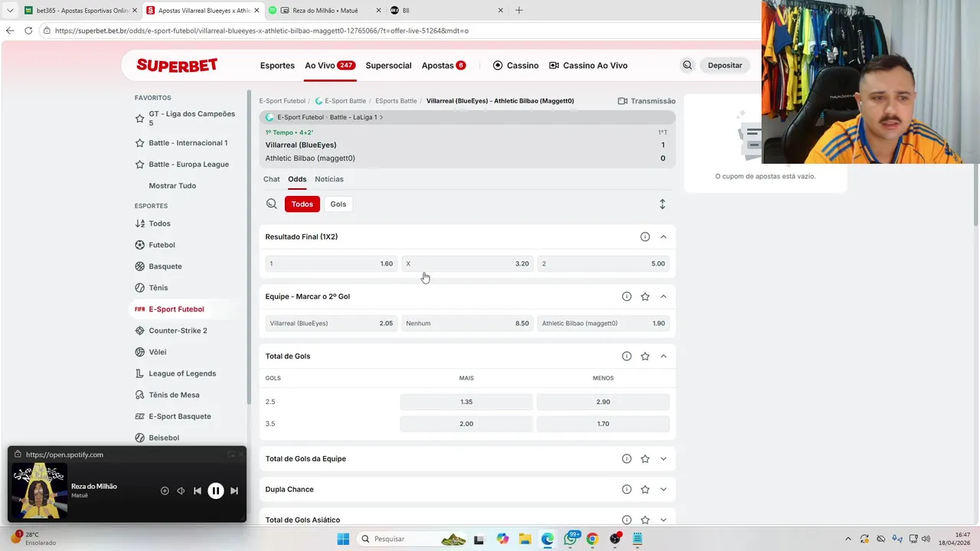The width and height of the screenshot is (980, 551).
Task: Add Reza do Milhão to library plus icon
Action: pos(165,491)
